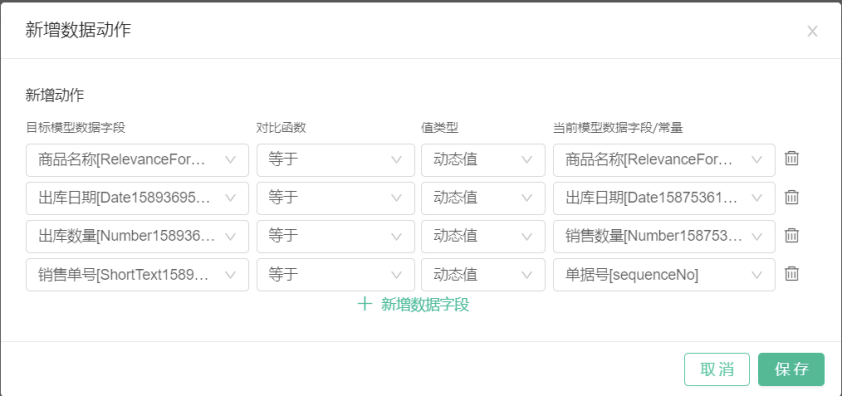Open the 出库数量 target field dropdown

(137, 236)
